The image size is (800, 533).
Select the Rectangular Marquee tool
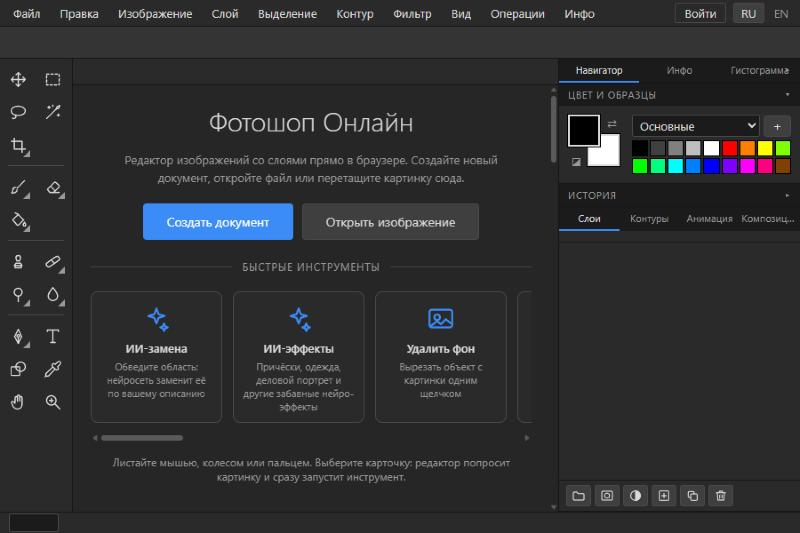point(53,80)
